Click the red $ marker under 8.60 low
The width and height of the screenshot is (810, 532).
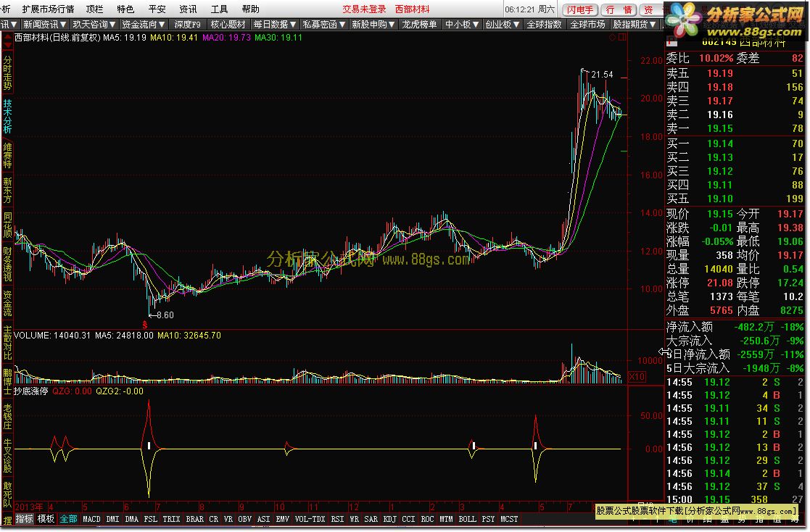pyautogui.click(x=145, y=325)
